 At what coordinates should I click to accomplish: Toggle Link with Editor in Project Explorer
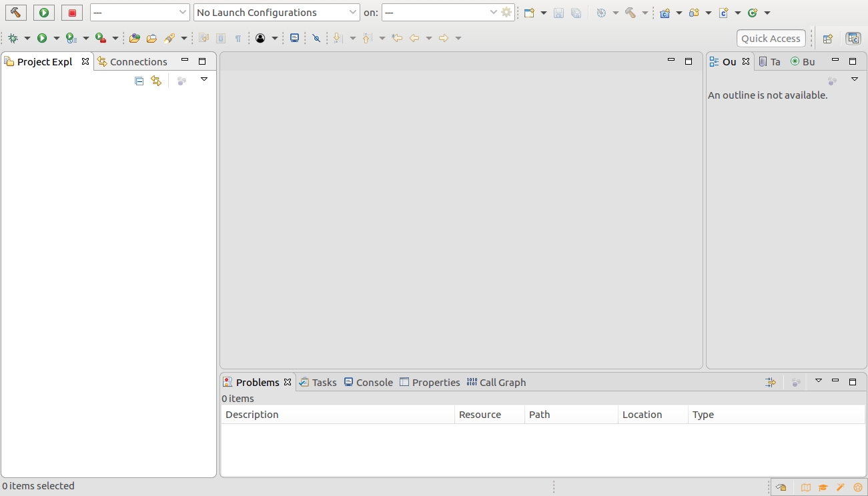156,81
